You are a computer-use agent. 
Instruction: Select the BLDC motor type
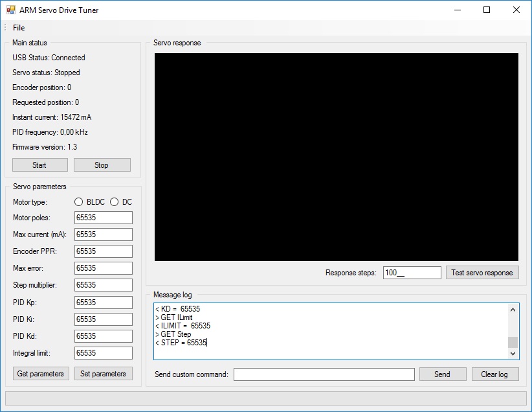point(79,202)
